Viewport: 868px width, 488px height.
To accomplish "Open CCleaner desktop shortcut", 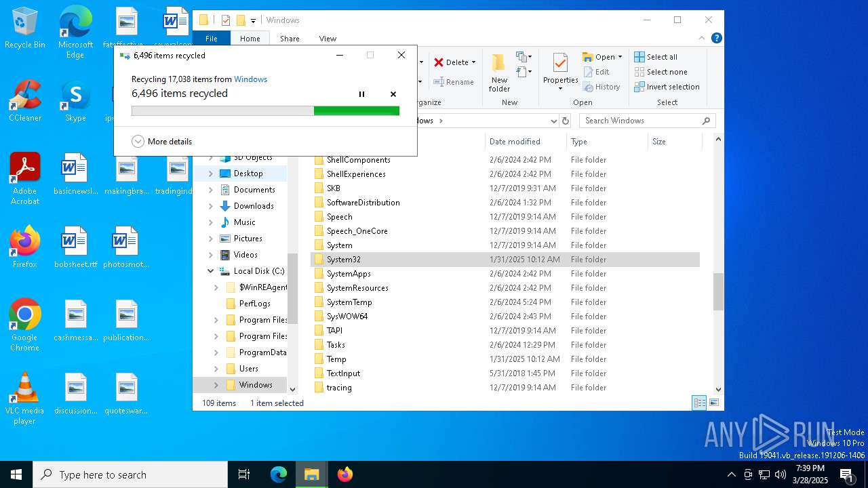I will [x=25, y=101].
